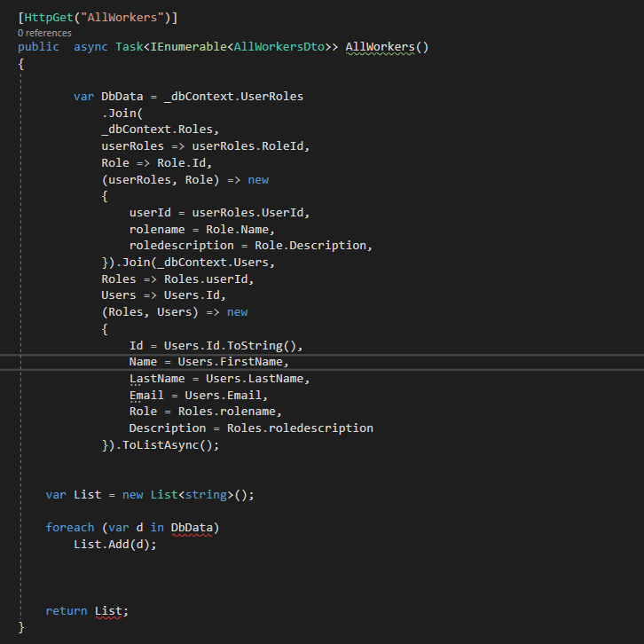Image resolution: width=644 pixels, height=644 pixels.
Task: Click the "_dbContext.Roles," line
Action: coord(161,130)
